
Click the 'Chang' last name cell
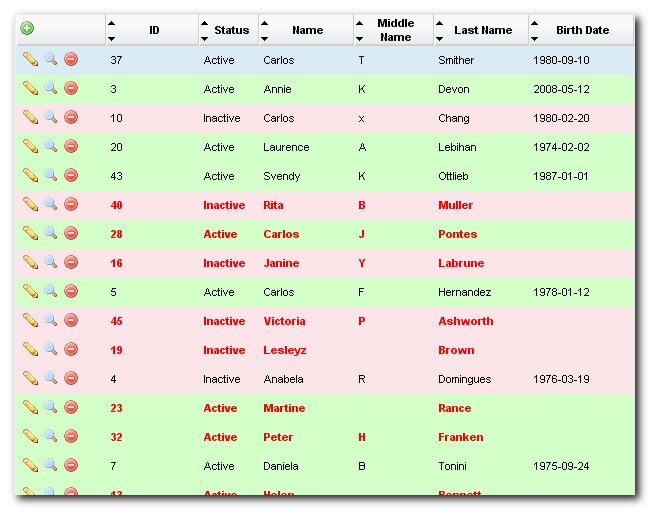coord(454,118)
